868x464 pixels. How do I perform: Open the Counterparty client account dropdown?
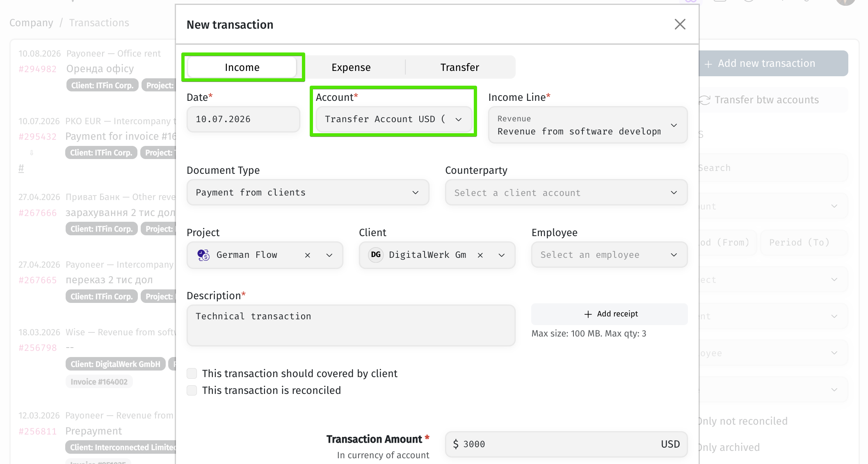coord(566,192)
